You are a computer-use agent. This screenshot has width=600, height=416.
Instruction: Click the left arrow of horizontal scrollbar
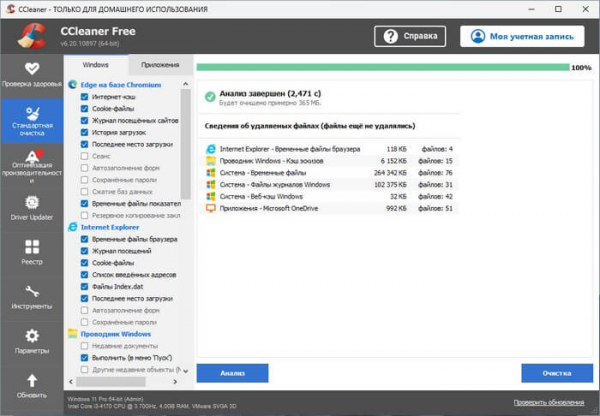[x=71, y=382]
